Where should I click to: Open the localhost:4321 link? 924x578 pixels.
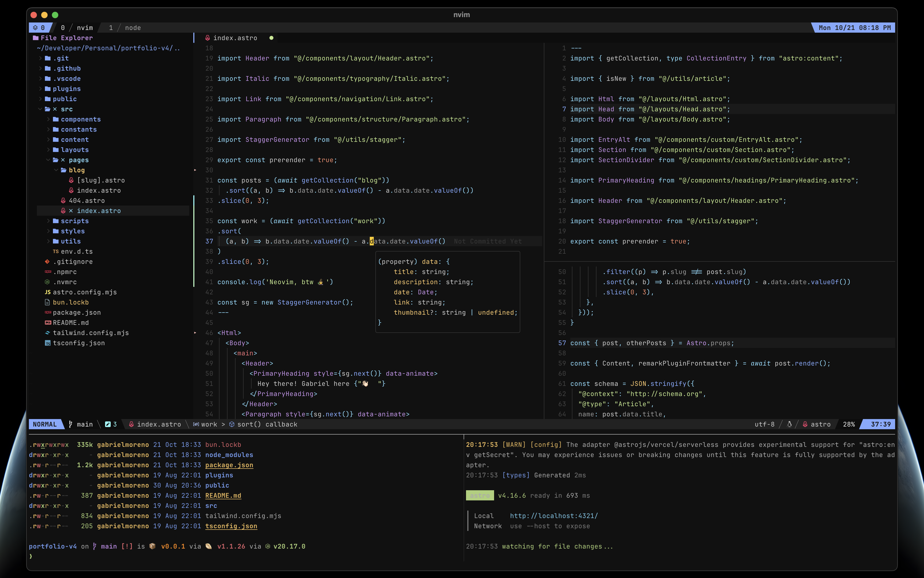pyautogui.click(x=554, y=516)
